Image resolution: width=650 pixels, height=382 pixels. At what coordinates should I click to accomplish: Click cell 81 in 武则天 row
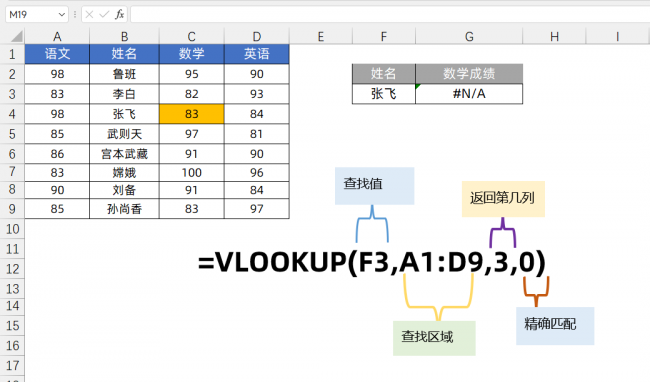pyautogui.click(x=257, y=134)
